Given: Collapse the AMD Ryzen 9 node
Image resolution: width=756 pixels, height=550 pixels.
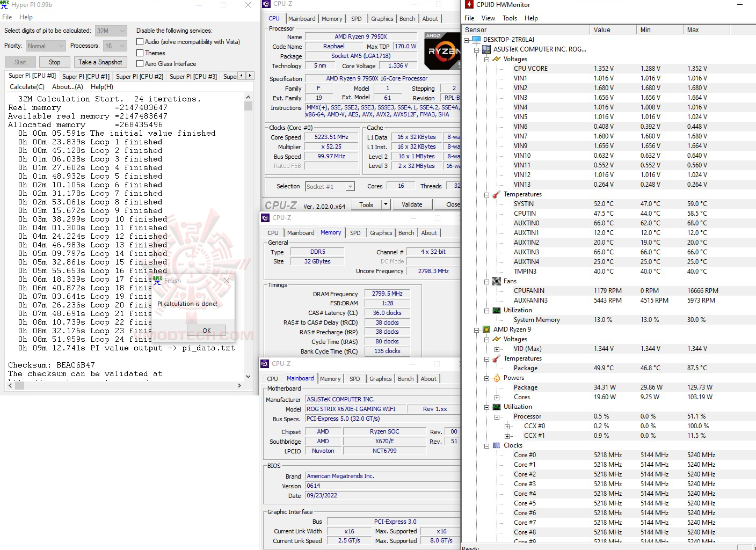Looking at the screenshot, I should tap(477, 329).
